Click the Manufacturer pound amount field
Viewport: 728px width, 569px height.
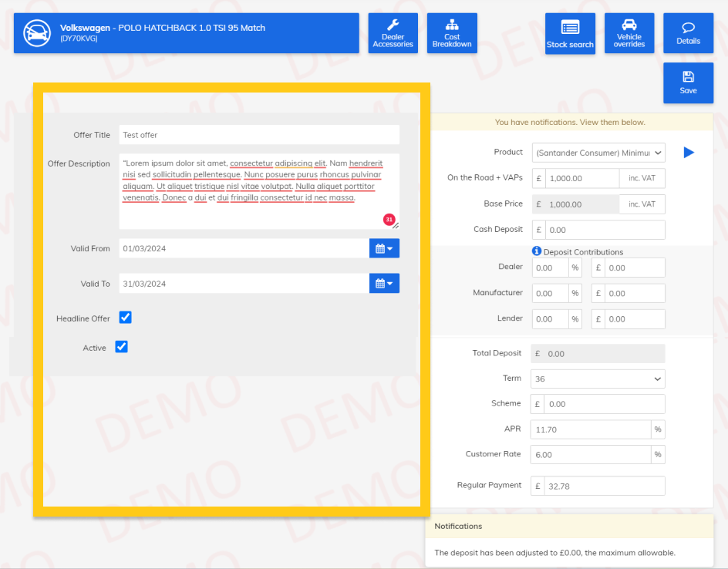pyautogui.click(x=635, y=293)
